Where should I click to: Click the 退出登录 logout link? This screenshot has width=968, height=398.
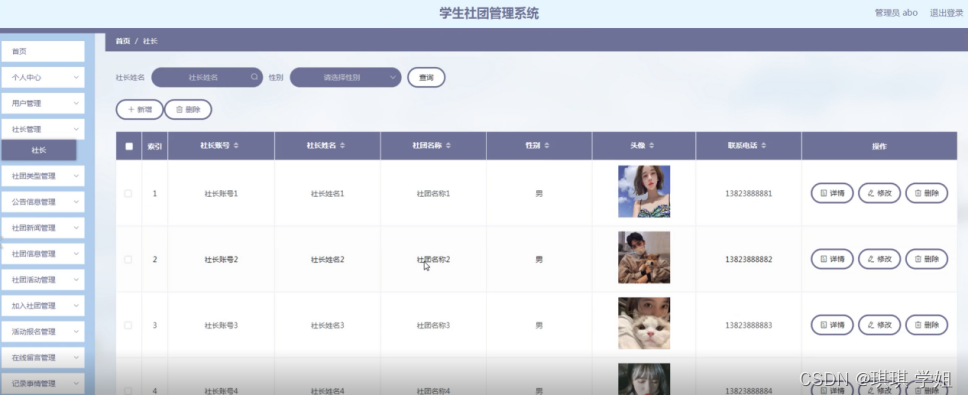pyautogui.click(x=946, y=12)
